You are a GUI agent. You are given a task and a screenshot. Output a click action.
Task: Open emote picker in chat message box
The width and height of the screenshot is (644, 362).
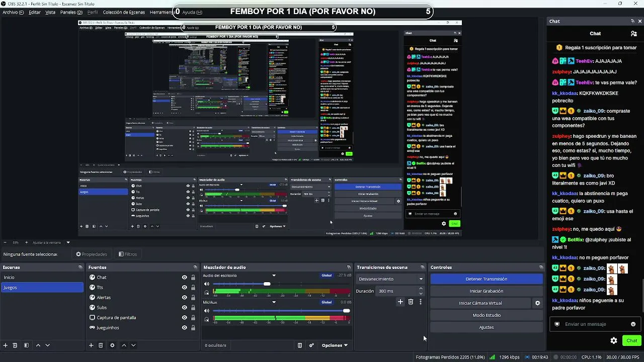click(x=633, y=324)
